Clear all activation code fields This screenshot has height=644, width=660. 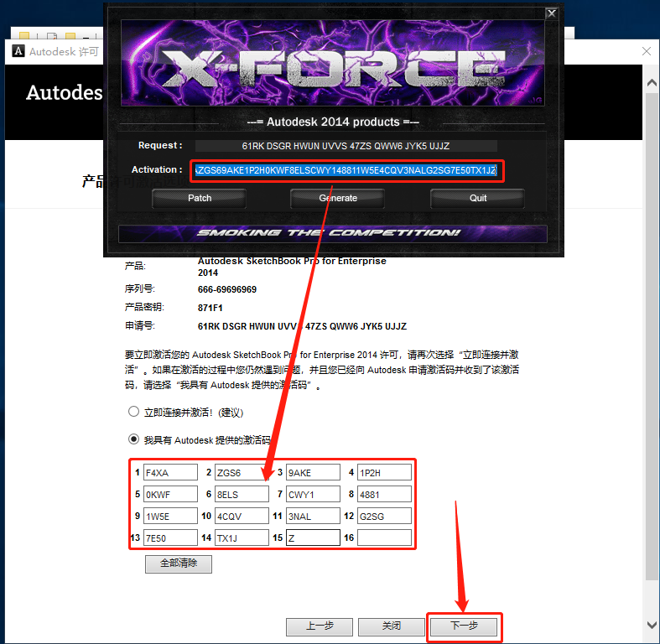[179, 563]
